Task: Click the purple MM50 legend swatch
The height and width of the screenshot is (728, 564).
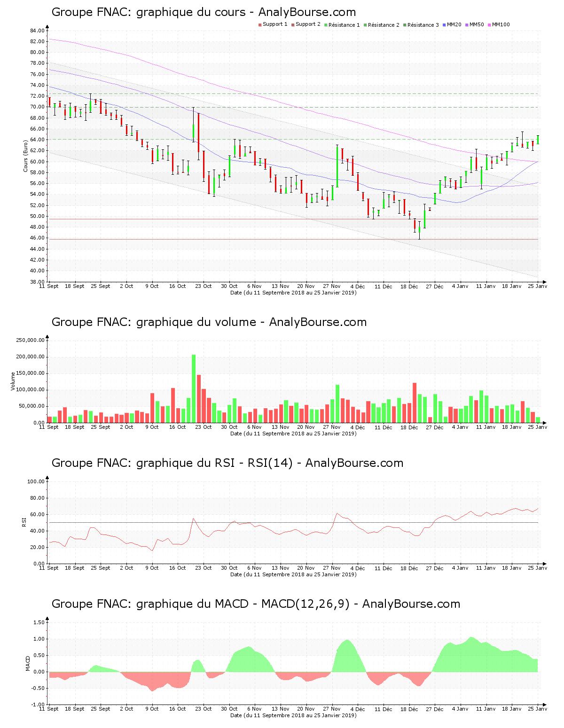Action: [467, 25]
